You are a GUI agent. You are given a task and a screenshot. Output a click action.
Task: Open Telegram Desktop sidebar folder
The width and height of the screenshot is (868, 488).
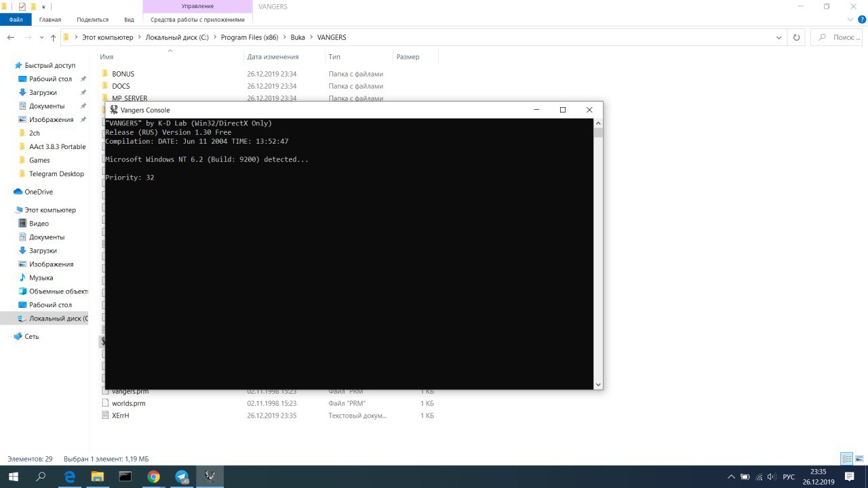[x=56, y=174]
